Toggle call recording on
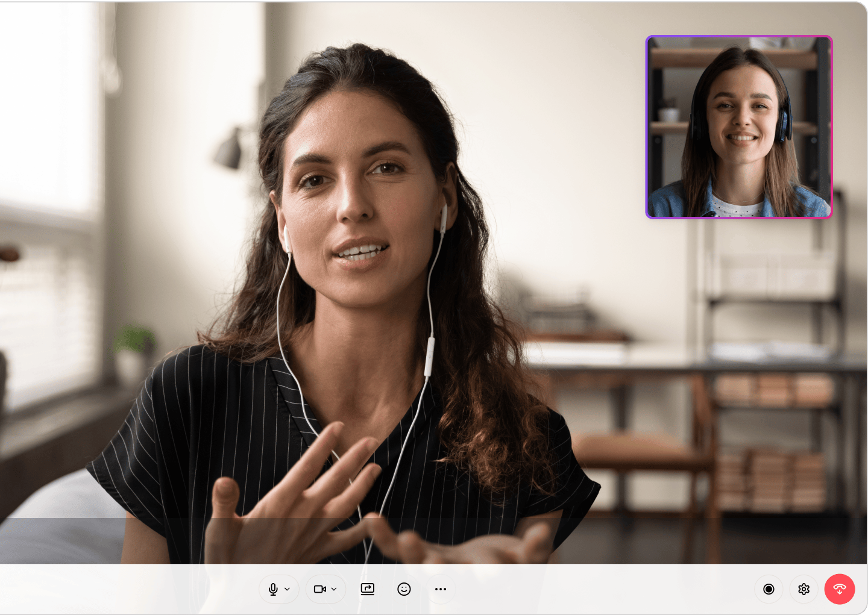 [x=768, y=589]
